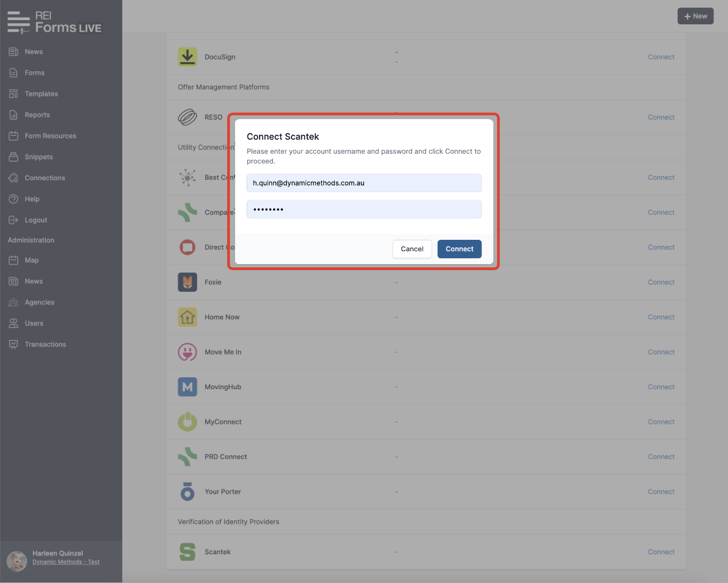Click the Compare logo icon
Image resolution: width=728 pixels, height=583 pixels.
[188, 213]
